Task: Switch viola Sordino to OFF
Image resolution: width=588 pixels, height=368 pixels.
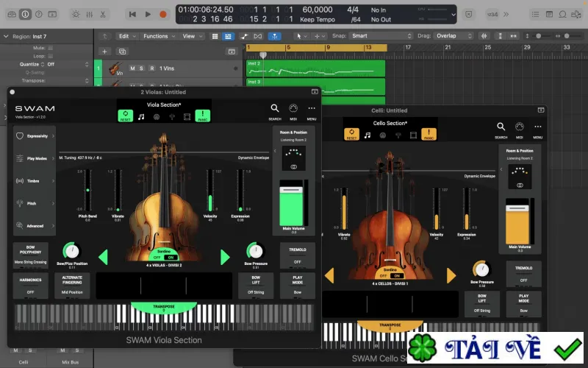Action: point(157,257)
